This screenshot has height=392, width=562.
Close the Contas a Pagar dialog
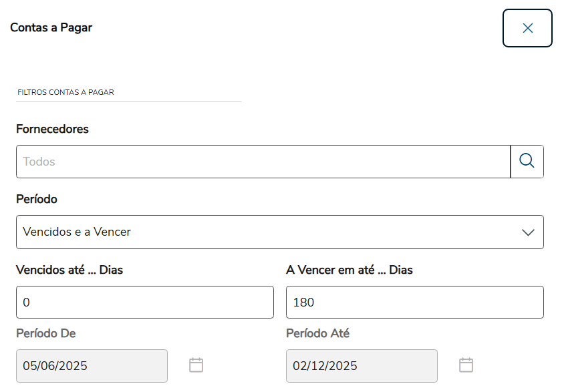527,28
